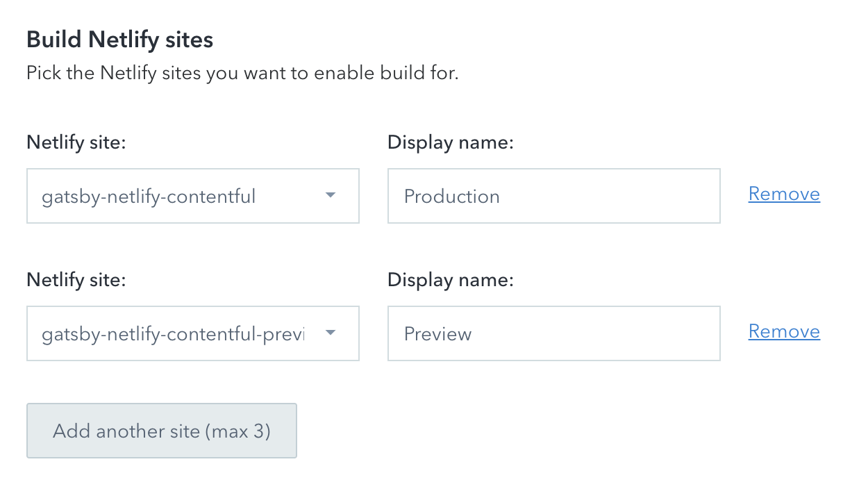The height and width of the screenshot is (489, 868).
Task: Remove the Production site row
Action: (784, 194)
